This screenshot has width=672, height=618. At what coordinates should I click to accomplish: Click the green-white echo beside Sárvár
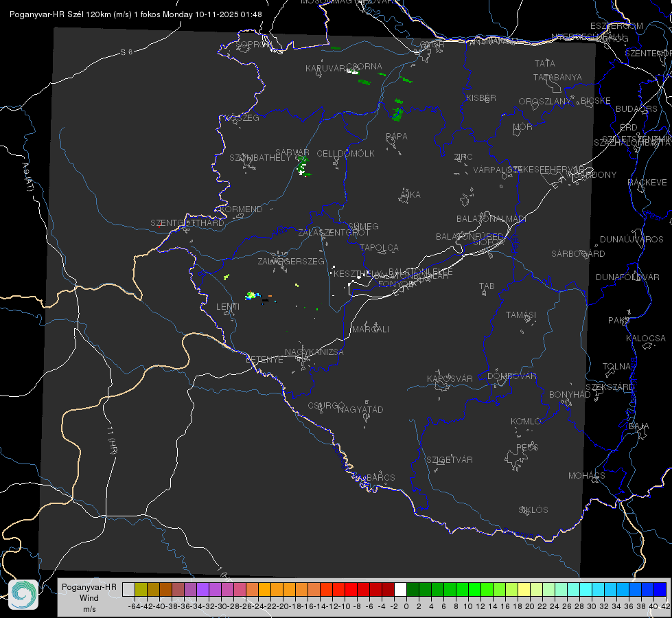pos(303,166)
